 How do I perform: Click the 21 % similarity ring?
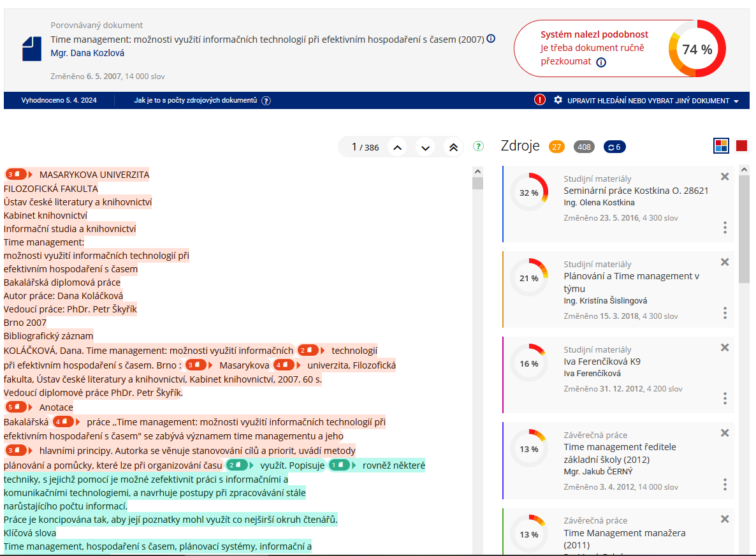point(529,278)
